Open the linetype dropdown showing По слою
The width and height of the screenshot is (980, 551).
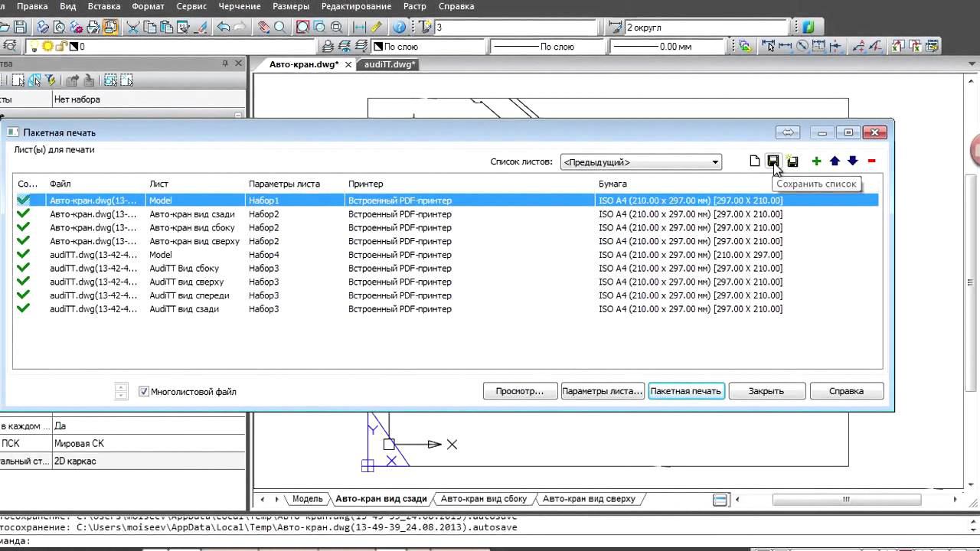[x=547, y=47]
